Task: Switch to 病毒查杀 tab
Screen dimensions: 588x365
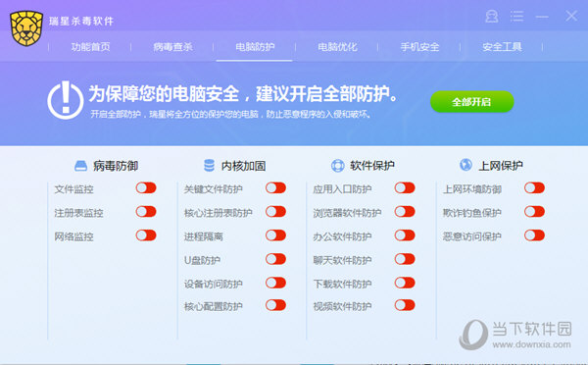Action: click(172, 47)
